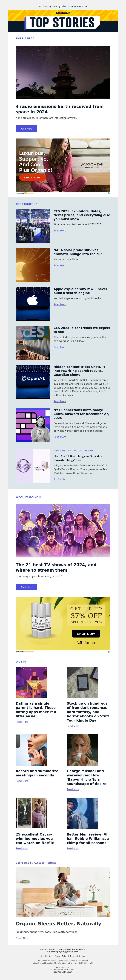Click the AdChoices icon under Avocado ad
The image size is (126, 980).
point(109,193)
